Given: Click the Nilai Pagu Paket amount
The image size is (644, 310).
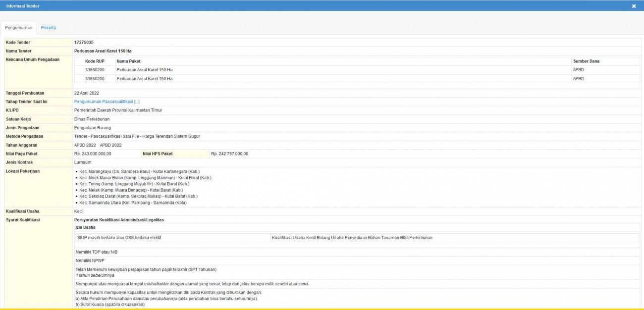Looking at the screenshot, I should click(x=93, y=154).
